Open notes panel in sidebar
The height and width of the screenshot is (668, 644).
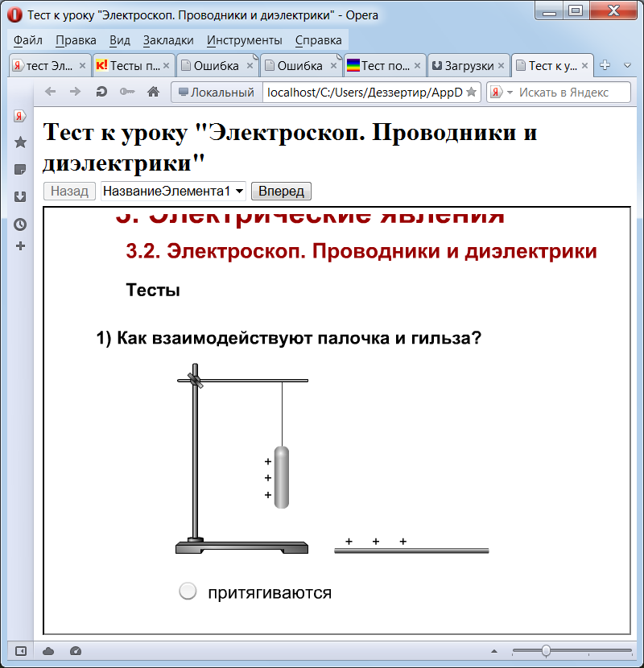20,170
